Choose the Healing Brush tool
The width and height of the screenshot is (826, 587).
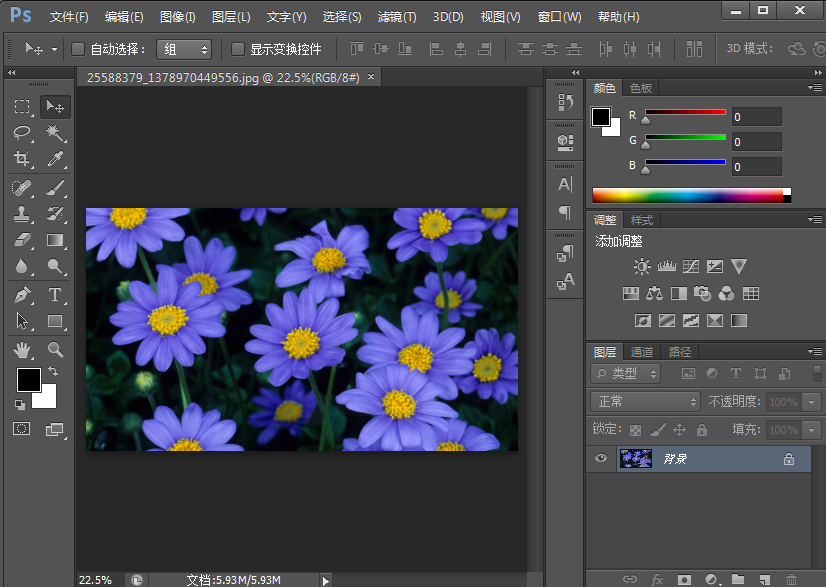coord(22,188)
